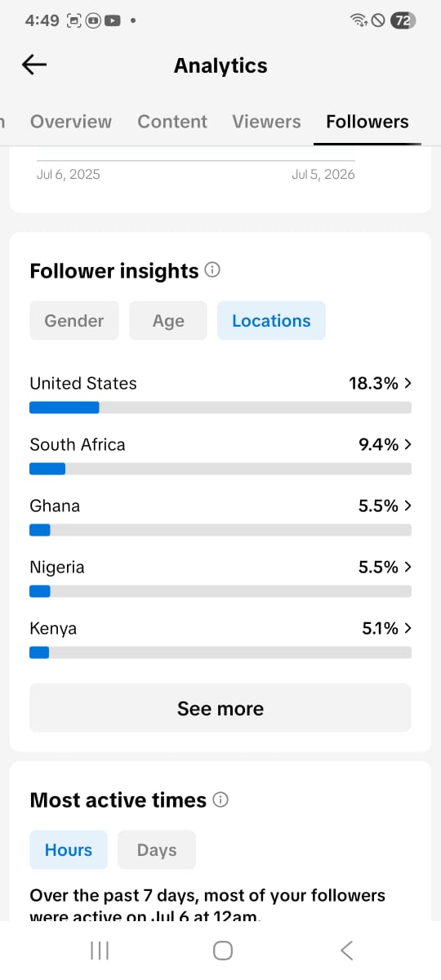Tap the system back navigation chevron
The height and width of the screenshot is (980, 441).
click(x=346, y=950)
